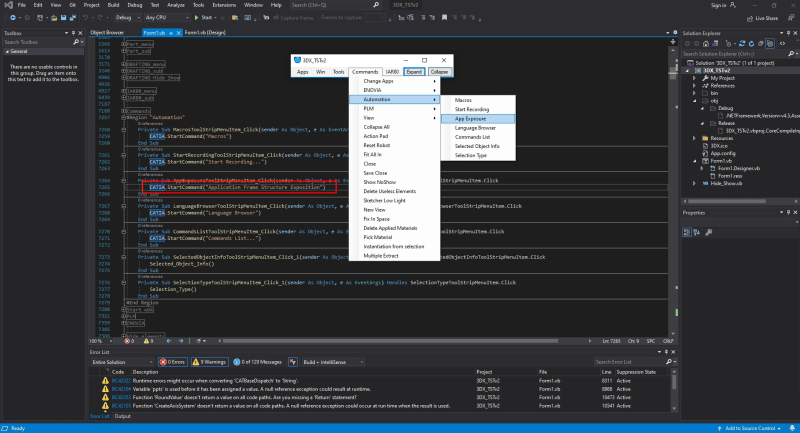Toggle Show All Files in Solution Explorer
The width and height of the screenshot is (800, 433).
(770, 44)
